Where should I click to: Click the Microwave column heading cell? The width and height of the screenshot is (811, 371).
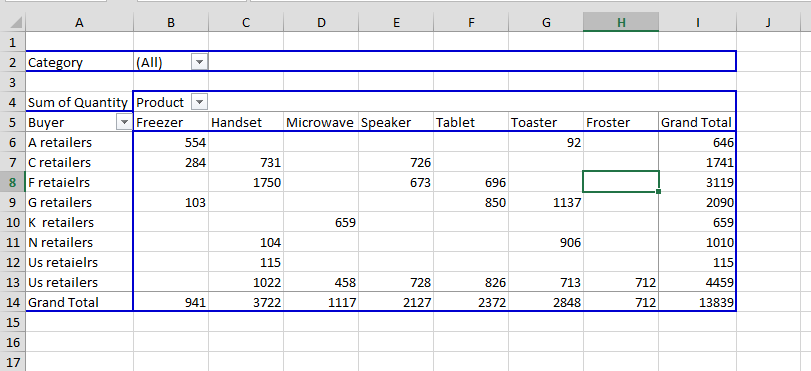321,123
